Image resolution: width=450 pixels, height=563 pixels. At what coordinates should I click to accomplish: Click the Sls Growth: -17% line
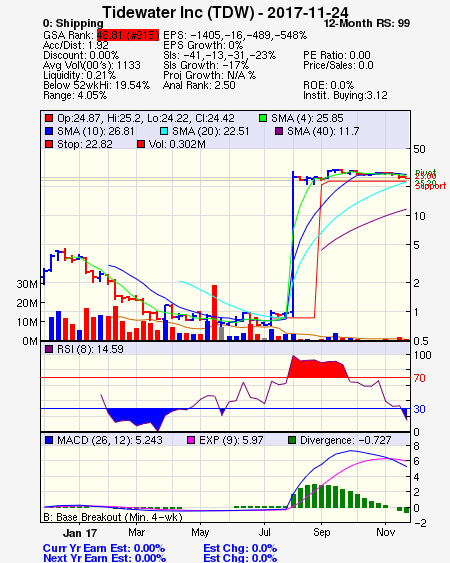[x=206, y=65]
